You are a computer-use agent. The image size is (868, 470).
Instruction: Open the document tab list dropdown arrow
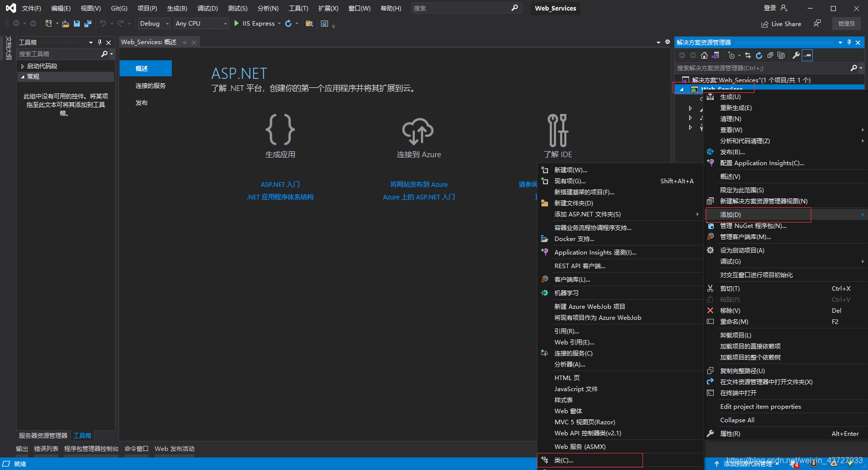(659, 43)
